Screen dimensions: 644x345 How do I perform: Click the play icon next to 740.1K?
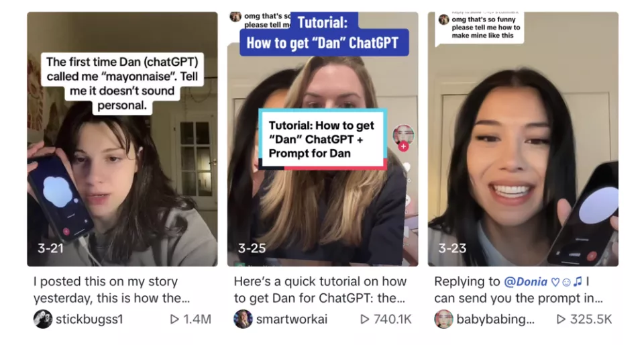tap(364, 319)
